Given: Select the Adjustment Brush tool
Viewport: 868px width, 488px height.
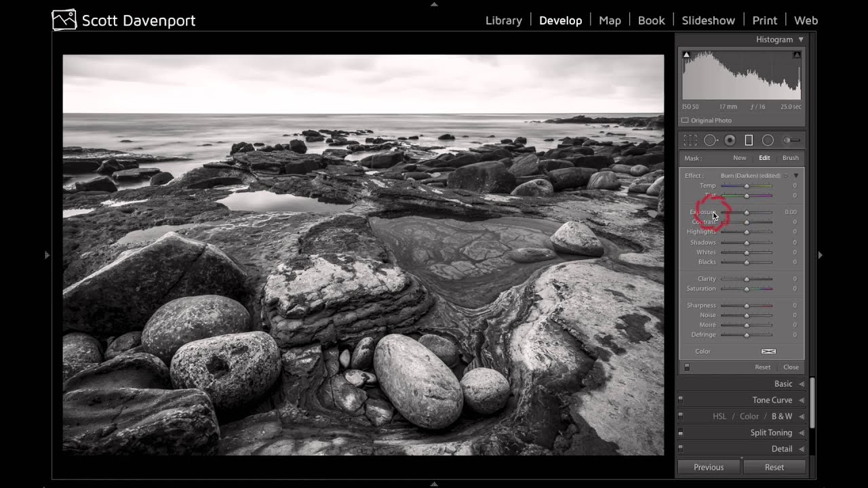Looking at the screenshot, I should point(791,140).
